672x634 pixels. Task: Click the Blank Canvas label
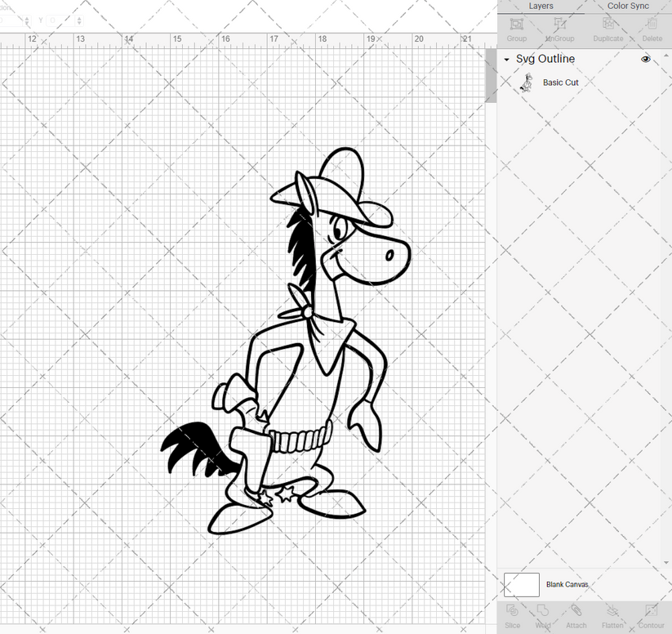point(567,584)
